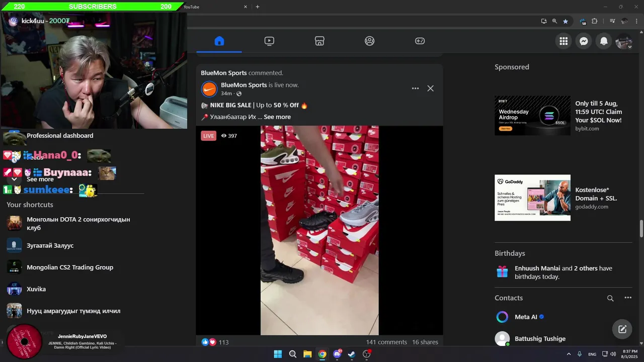Open the Facebook Gaming tab
The width and height of the screenshot is (644, 362).
[420, 41]
